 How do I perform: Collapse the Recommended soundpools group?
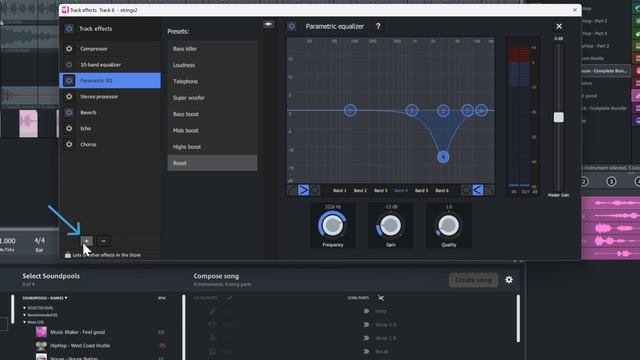click(x=24, y=315)
